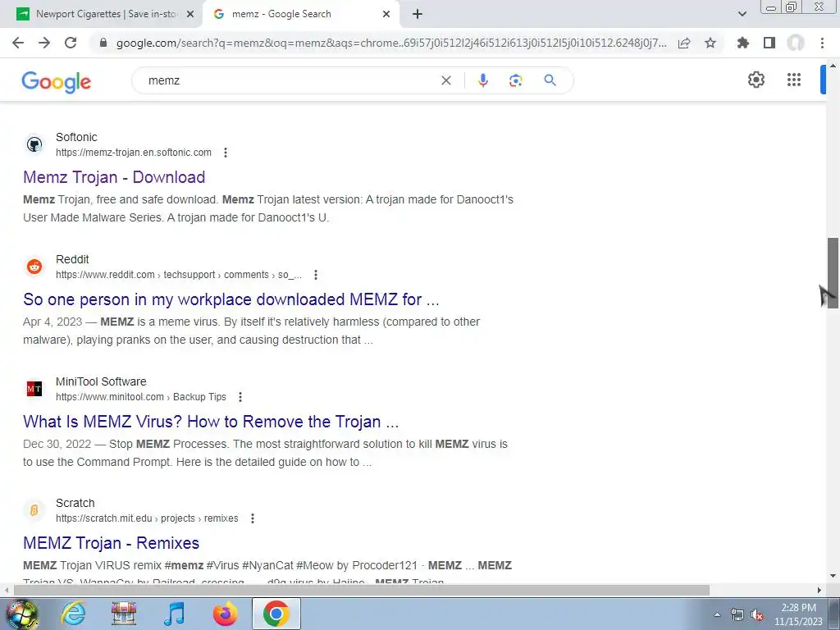Open the taskbar clock and date
Viewport: 840px width, 630px height.
coord(798,614)
